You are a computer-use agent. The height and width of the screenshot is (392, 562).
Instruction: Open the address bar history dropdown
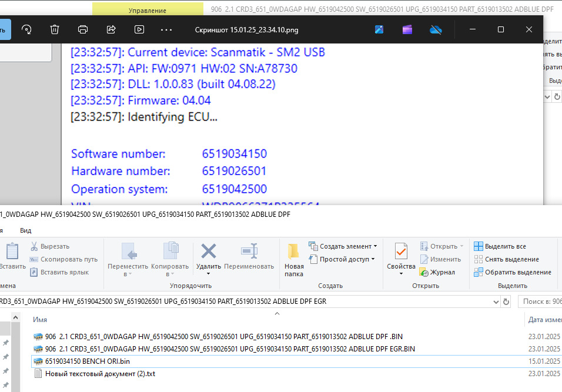495,301
